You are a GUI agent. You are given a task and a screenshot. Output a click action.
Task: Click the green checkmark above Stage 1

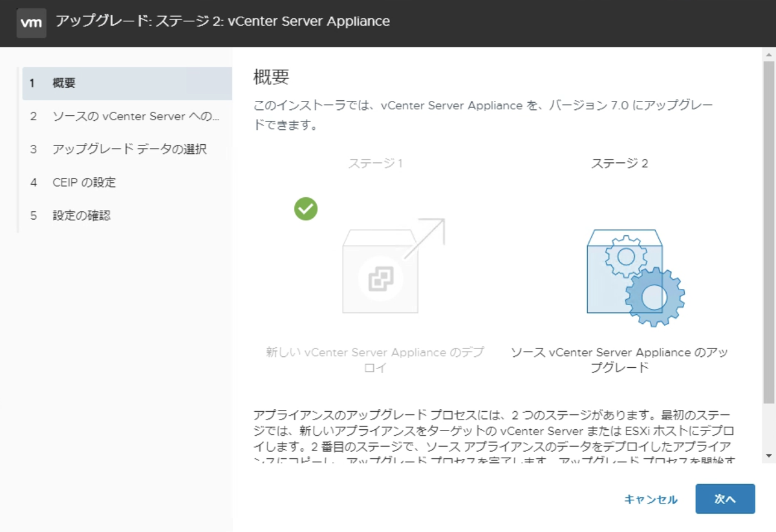click(306, 208)
